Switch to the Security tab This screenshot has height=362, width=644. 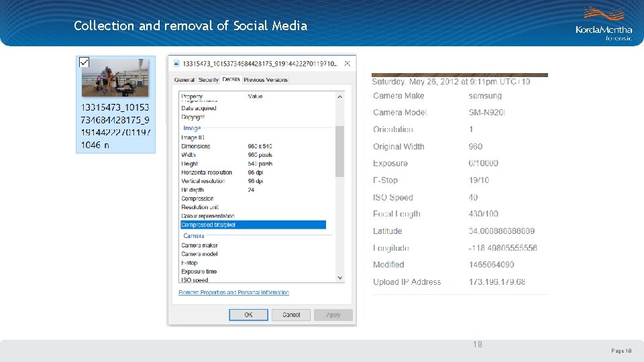pos(208,80)
